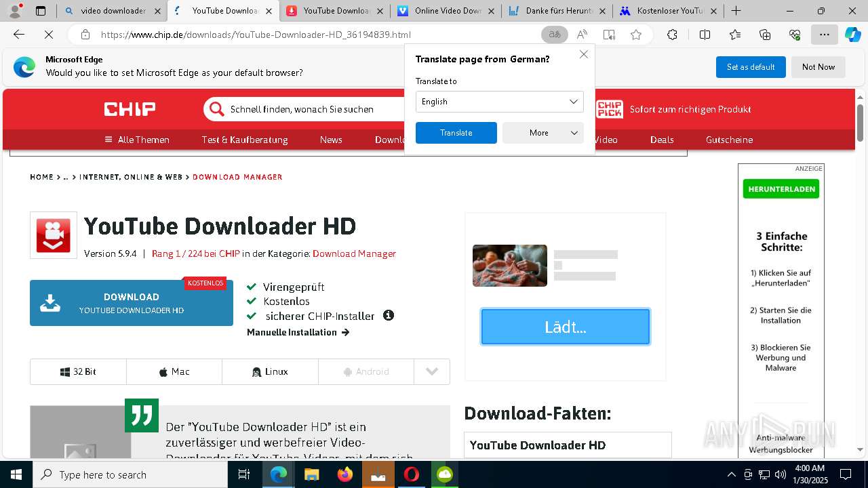868x488 pixels.
Task: Enter Immersive Reader view
Action: coord(609,35)
